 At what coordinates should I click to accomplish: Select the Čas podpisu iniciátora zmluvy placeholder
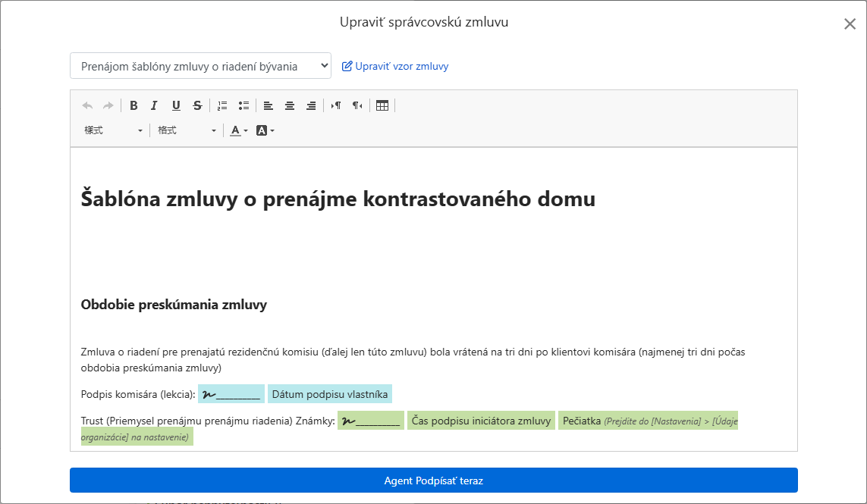[x=481, y=421]
